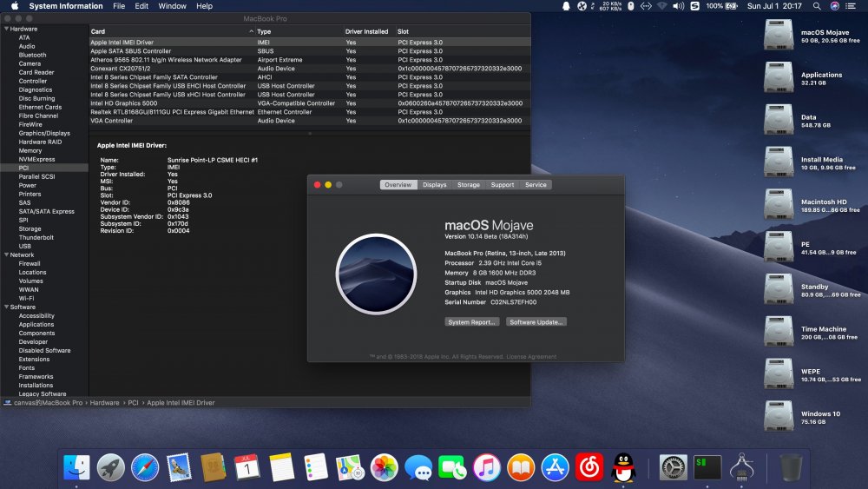Click the Software Update button

(x=536, y=322)
